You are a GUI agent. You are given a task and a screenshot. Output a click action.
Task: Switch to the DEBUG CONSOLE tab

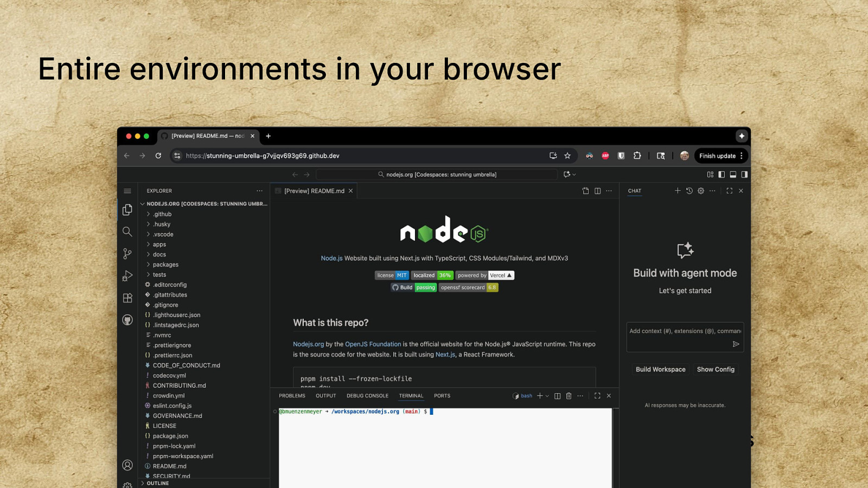(367, 396)
